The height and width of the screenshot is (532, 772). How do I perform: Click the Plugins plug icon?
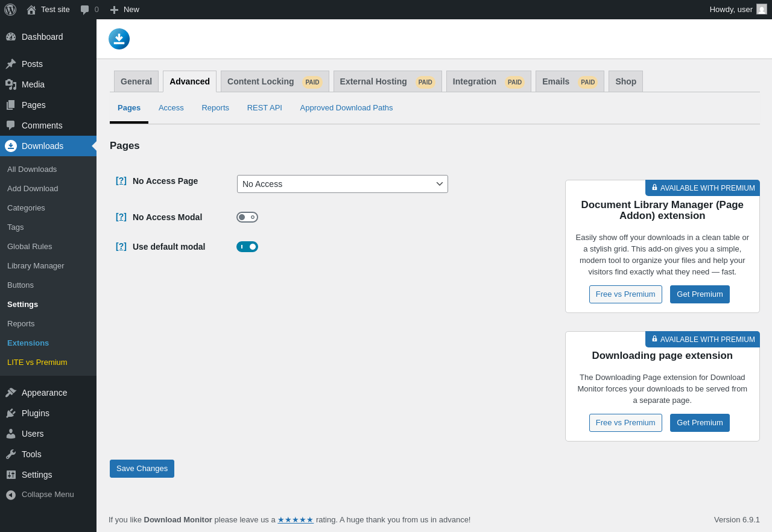click(11, 413)
